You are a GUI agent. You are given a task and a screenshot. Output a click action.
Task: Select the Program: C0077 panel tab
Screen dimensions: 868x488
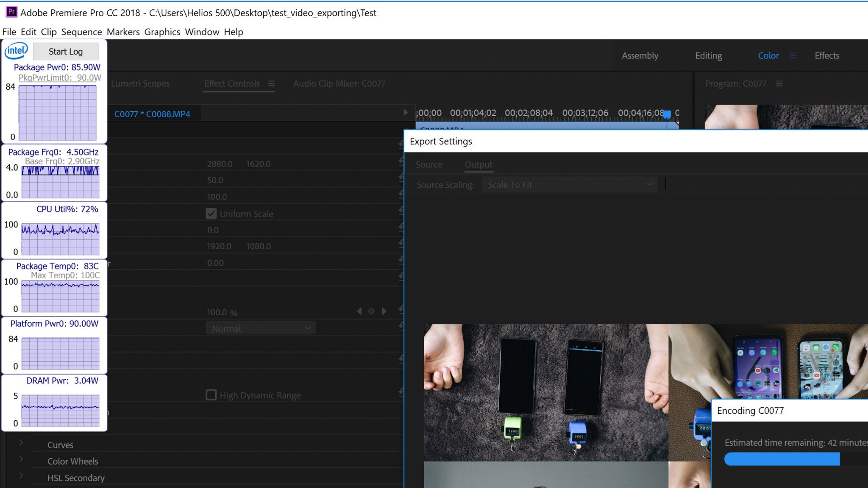735,83
